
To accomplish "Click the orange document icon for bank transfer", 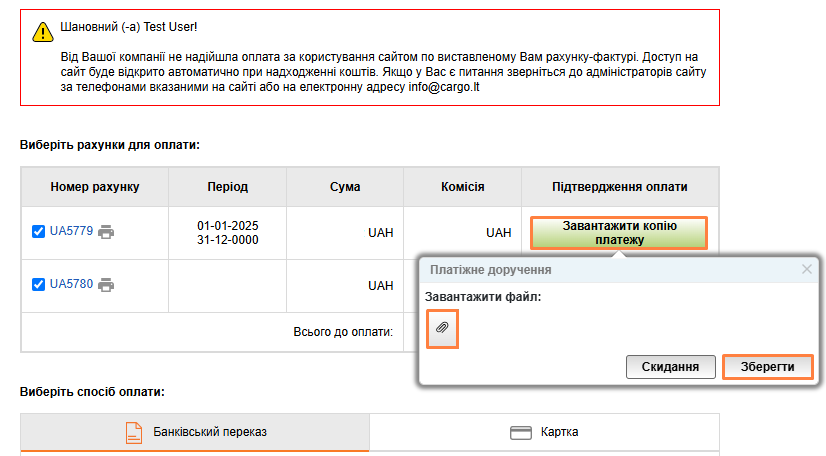I will pos(134,433).
